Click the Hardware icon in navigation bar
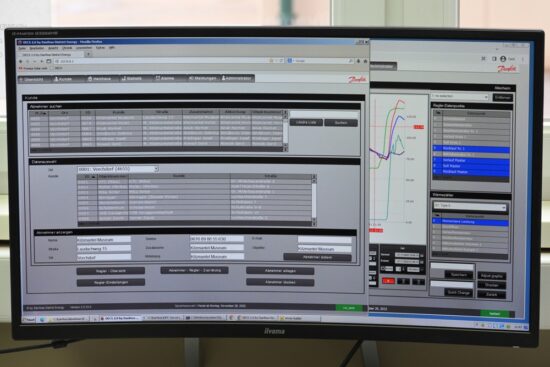 90,79
